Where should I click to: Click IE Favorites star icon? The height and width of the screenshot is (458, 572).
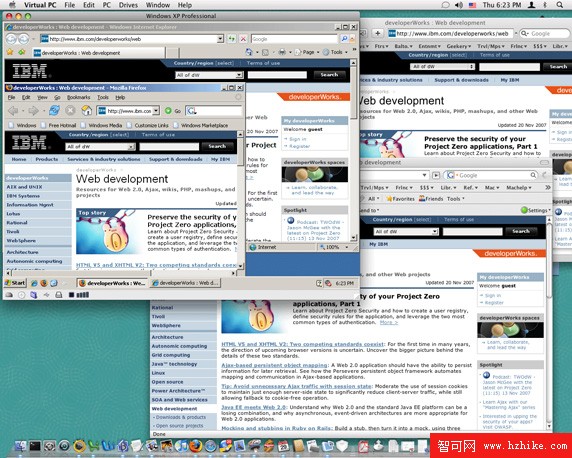coord(10,52)
